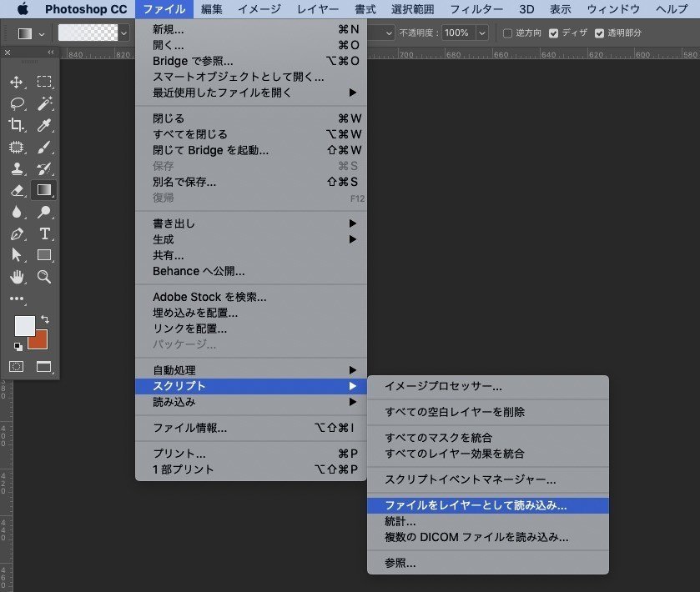Expand the 読み込み submenu

pos(251,402)
